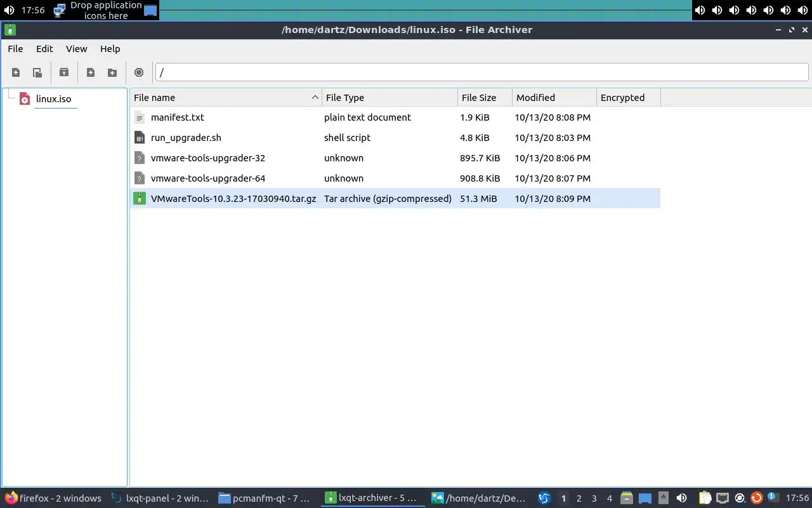
Task: Open the Help menu
Action: pos(110,49)
